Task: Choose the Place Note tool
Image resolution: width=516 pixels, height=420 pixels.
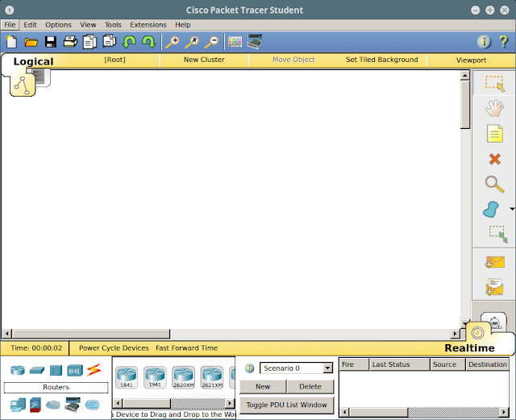Action: click(x=494, y=133)
